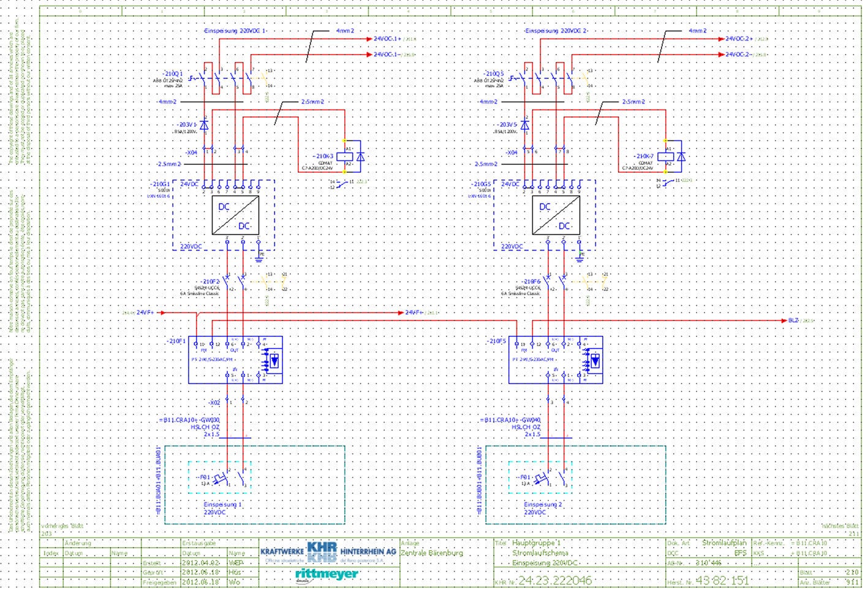This screenshot has height=593, width=868.
Task: Click the ground symbol under -210G1 converter
Action: tap(259, 257)
